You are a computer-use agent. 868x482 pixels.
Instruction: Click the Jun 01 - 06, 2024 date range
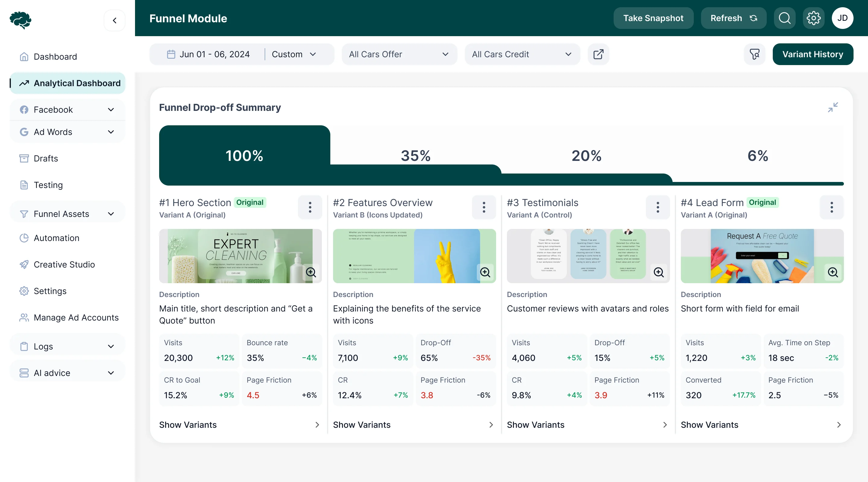point(214,54)
